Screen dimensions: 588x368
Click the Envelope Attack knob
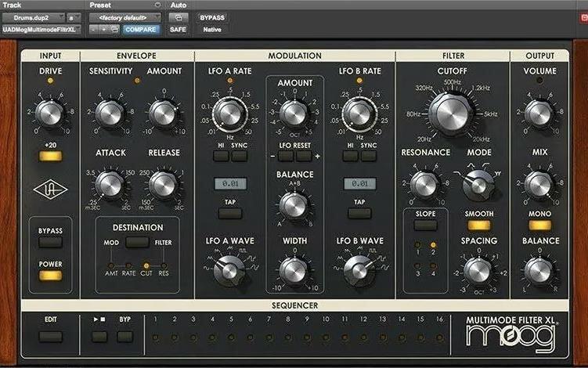(x=110, y=185)
